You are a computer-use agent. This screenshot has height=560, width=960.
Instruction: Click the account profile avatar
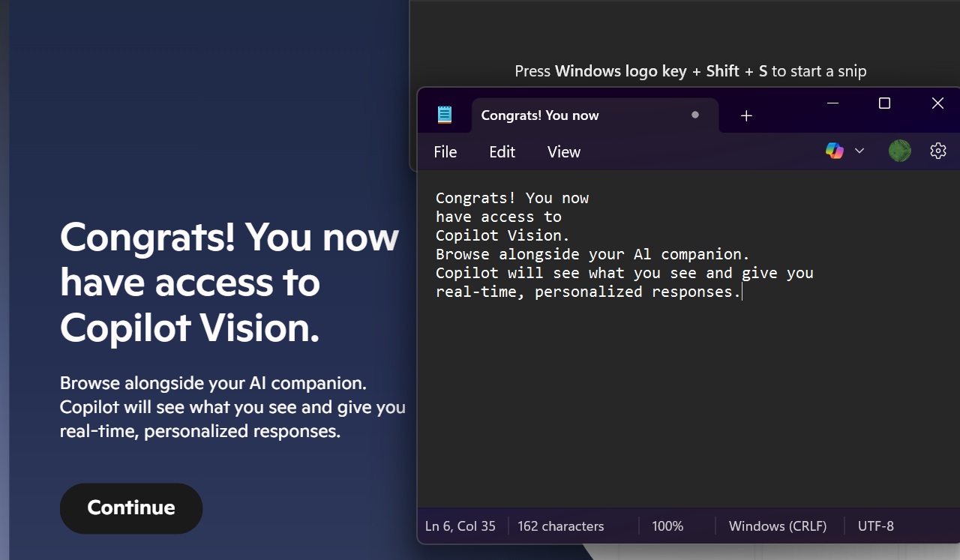point(899,151)
